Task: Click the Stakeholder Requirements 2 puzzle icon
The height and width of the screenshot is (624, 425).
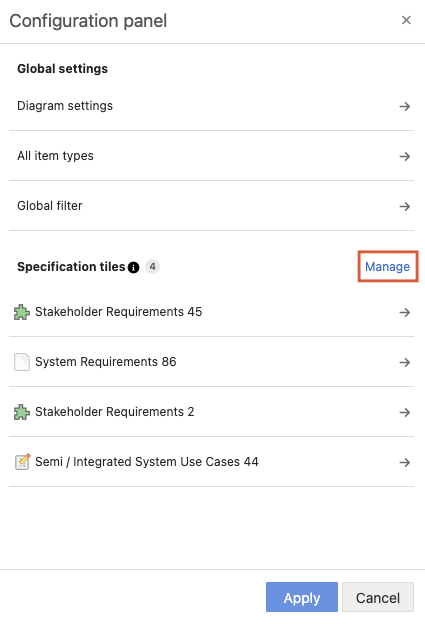Action: pyautogui.click(x=22, y=412)
